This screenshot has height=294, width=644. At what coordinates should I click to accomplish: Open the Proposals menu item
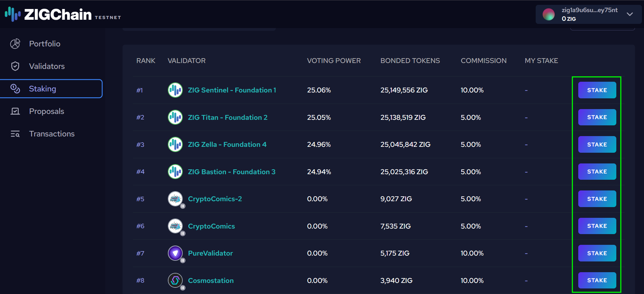pos(47,111)
